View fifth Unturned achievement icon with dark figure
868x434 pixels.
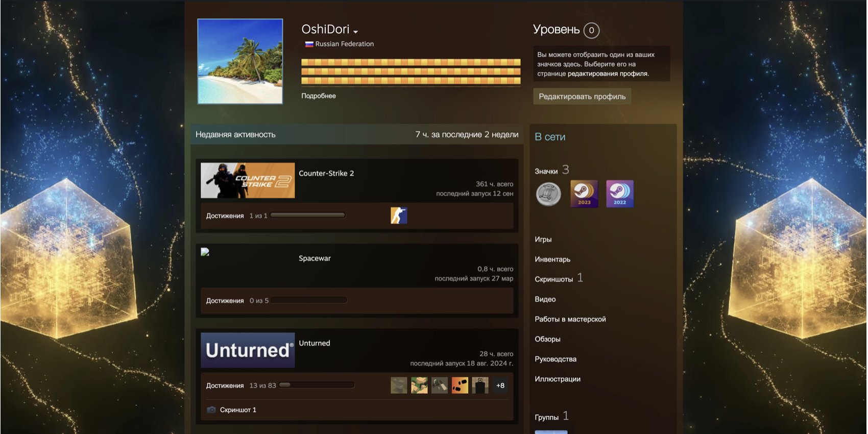[x=480, y=385]
